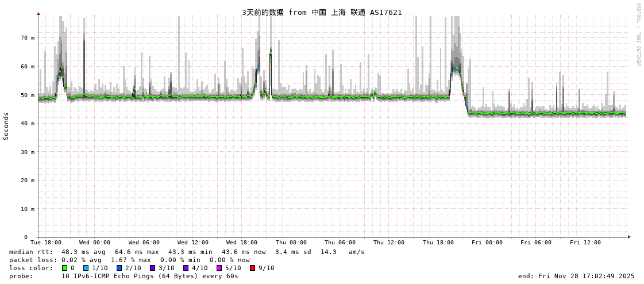The height and width of the screenshot is (284, 644).
Task: Click the Fri 12:00 time axis label
Action: point(585,243)
